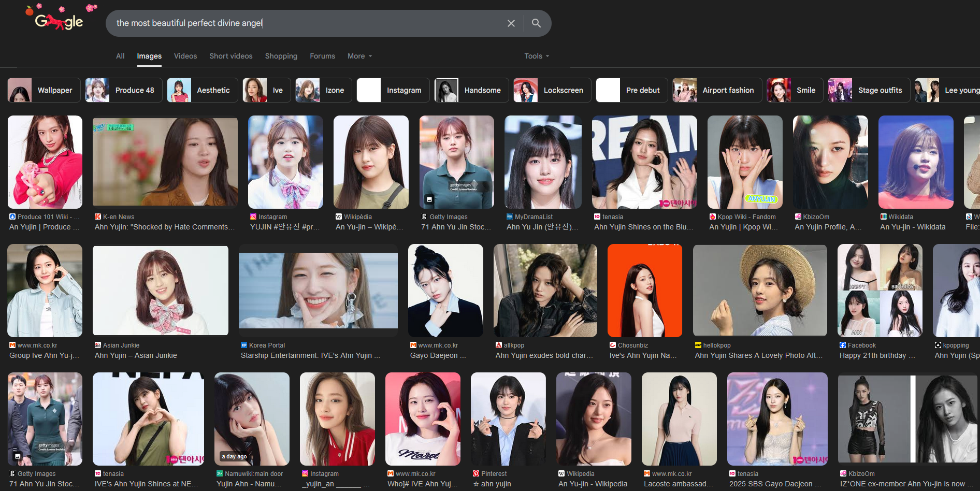Open the blue-stage microphone photo above 'Wikidata'
The width and height of the screenshot is (980, 491).
916,162
